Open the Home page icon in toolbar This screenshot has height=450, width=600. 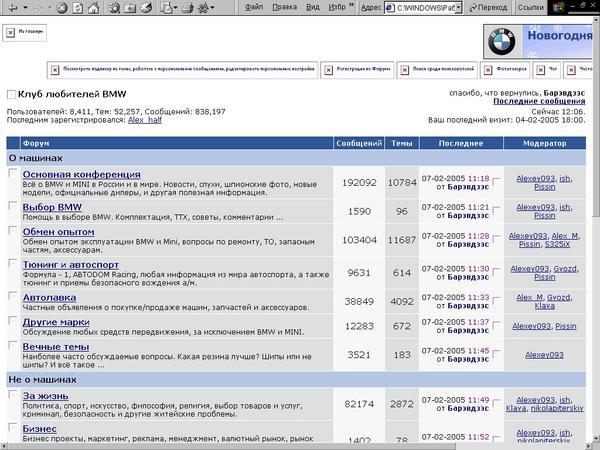pos(94,7)
